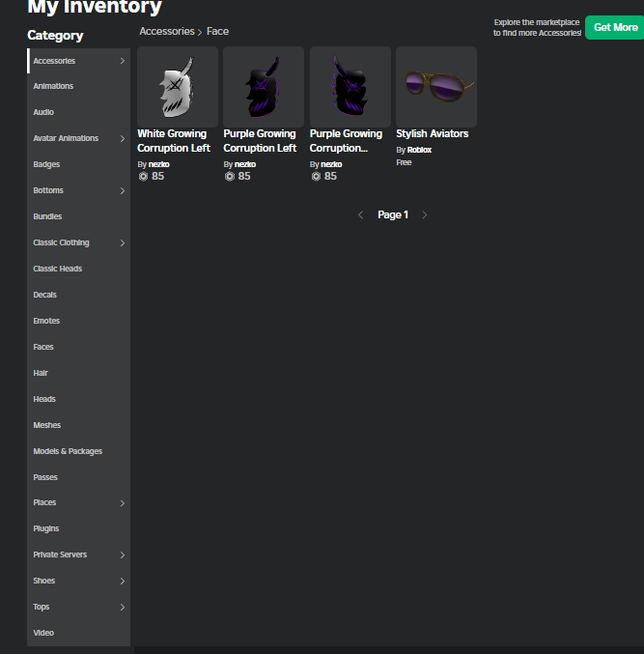Select the Badges category
Screen dimensions: 644x654
(79, 164)
